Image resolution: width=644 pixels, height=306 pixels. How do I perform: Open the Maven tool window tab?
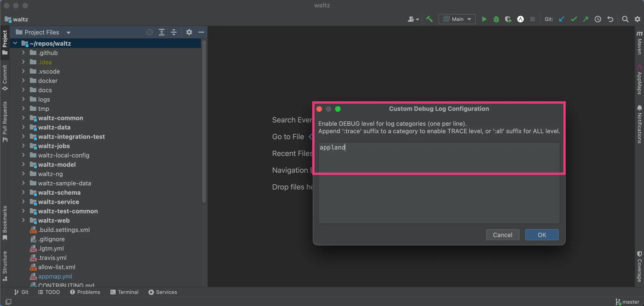639,43
